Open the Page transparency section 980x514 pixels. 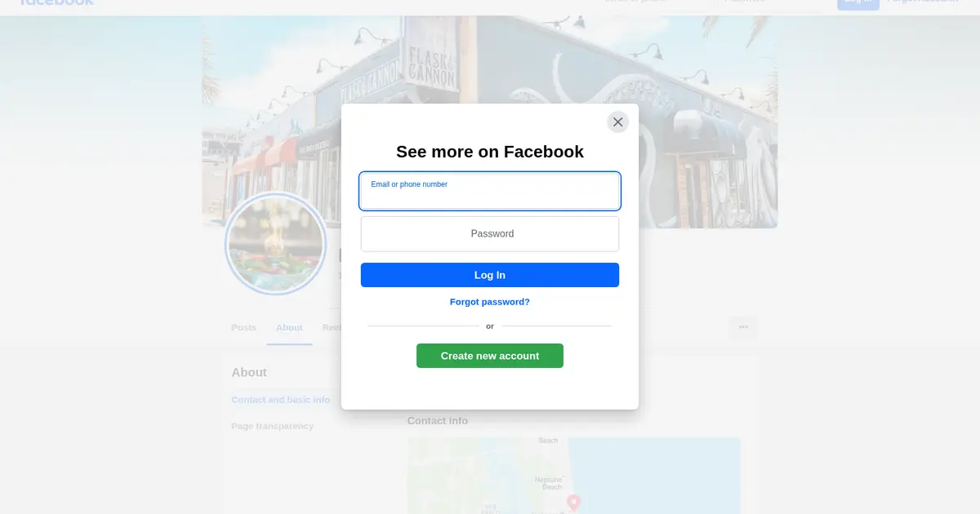pos(272,426)
